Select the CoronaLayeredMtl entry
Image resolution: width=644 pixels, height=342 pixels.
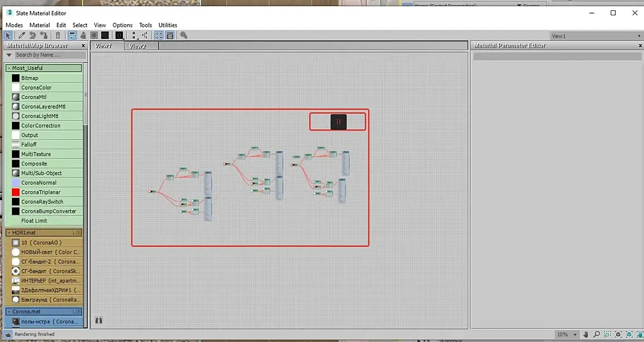(46, 107)
